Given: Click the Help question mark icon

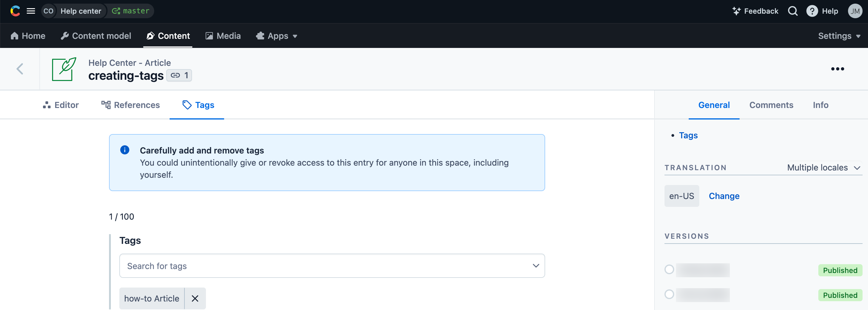Looking at the screenshot, I should [x=812, y=11].
